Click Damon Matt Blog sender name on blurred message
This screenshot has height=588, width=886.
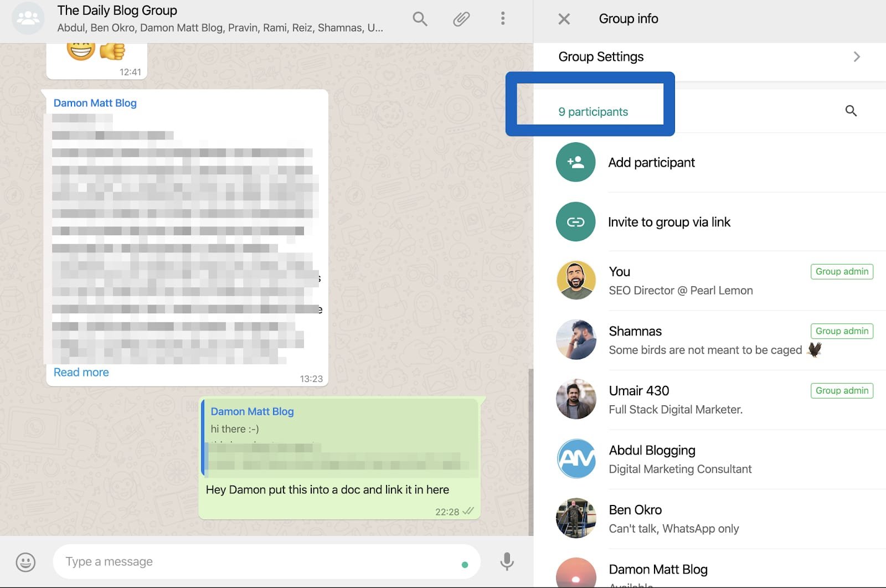(95, 103)
